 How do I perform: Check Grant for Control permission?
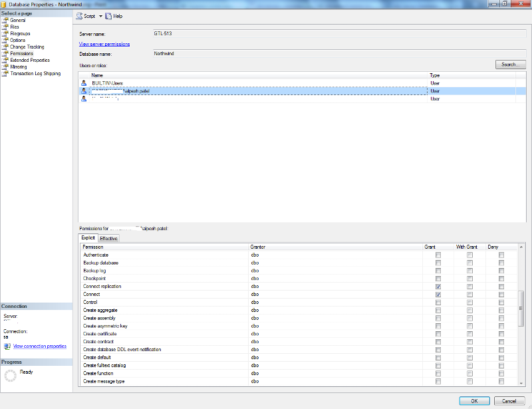438,302
